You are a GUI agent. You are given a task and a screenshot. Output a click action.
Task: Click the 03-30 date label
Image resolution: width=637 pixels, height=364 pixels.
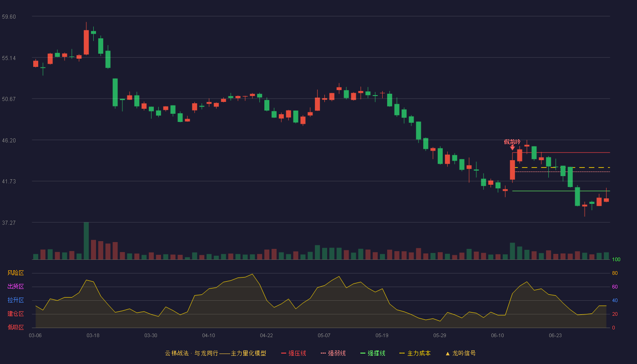tap(151, 335)
